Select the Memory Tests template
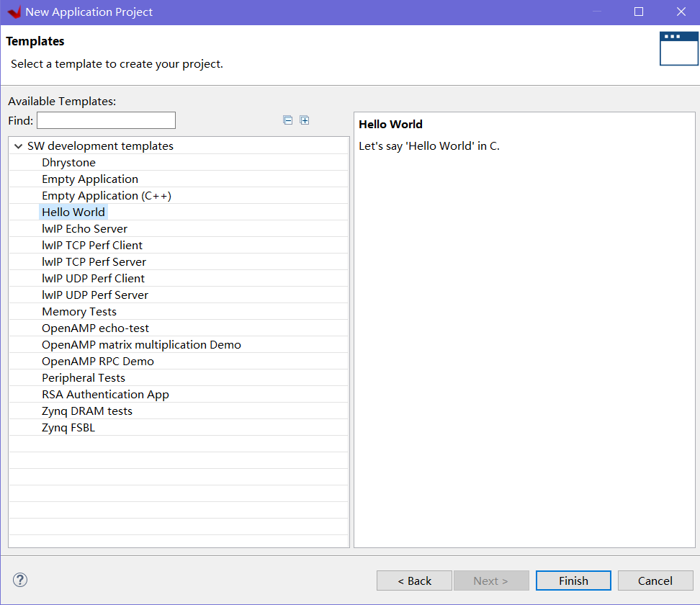700x605 pixels. click(x=79, y=311)
